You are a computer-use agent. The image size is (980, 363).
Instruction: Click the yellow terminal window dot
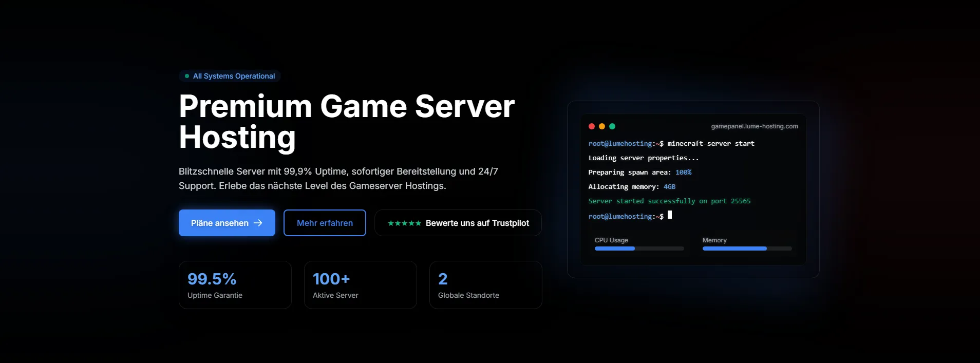tap(602, 126)
